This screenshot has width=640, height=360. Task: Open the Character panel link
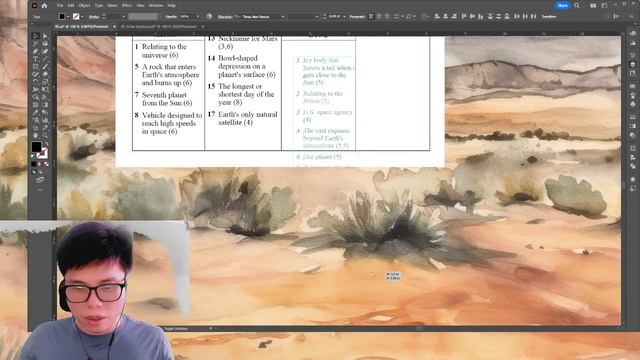pyautogui.click(x=225, y=17)
